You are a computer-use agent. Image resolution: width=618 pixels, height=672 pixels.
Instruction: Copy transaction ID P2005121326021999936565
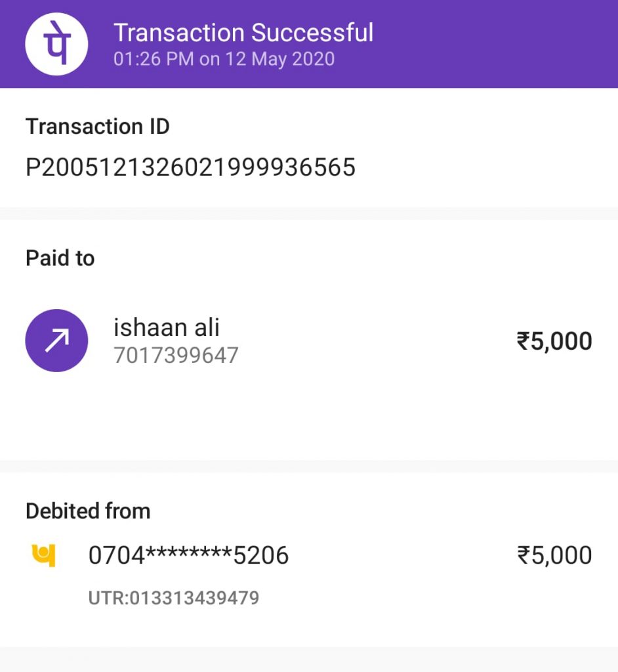coord(190,167)
